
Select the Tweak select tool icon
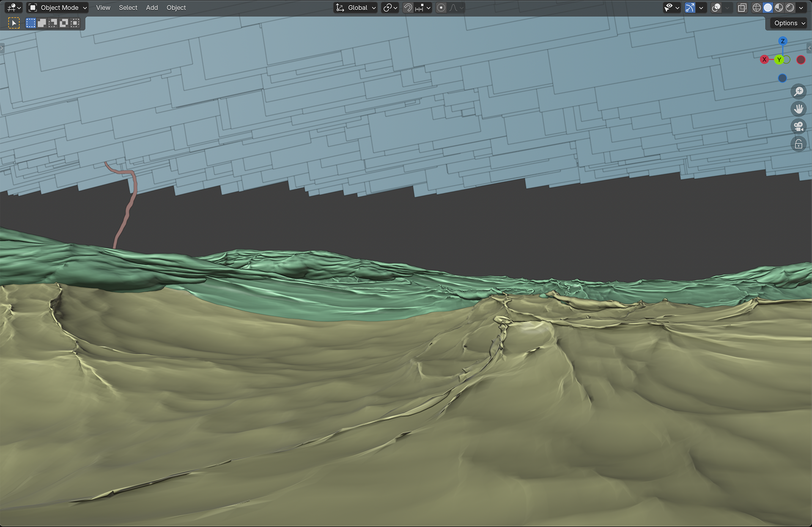coord(14,23)
